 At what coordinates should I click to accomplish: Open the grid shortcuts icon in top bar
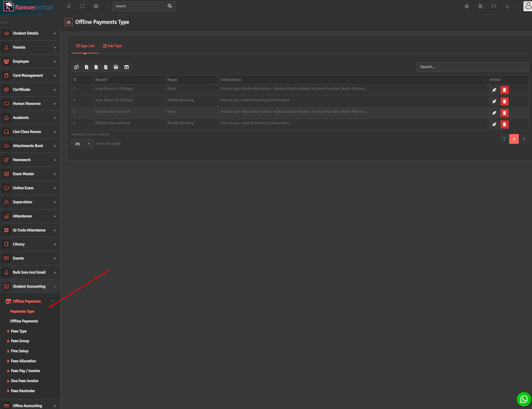96,6
